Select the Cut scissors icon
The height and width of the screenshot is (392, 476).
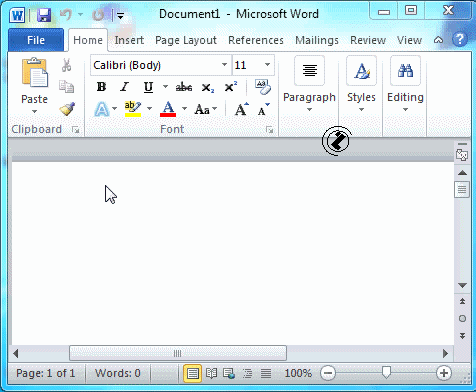[x=66, y=65]
